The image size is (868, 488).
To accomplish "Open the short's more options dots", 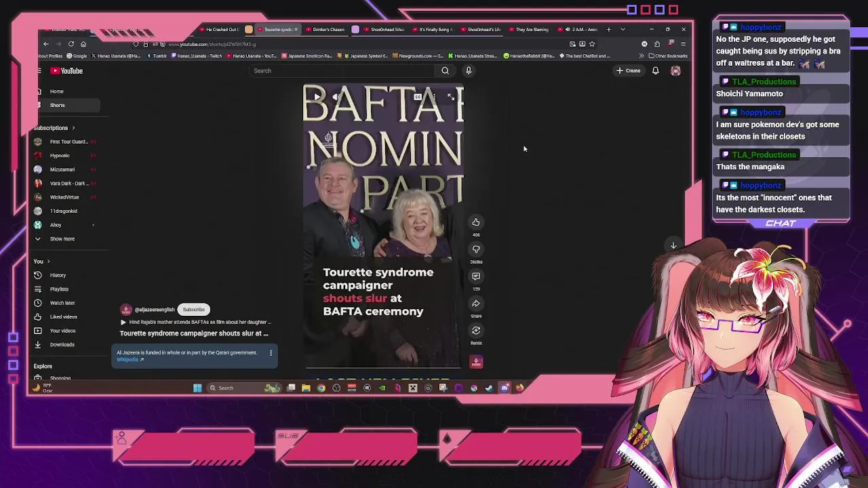I will tap(434, 97).
